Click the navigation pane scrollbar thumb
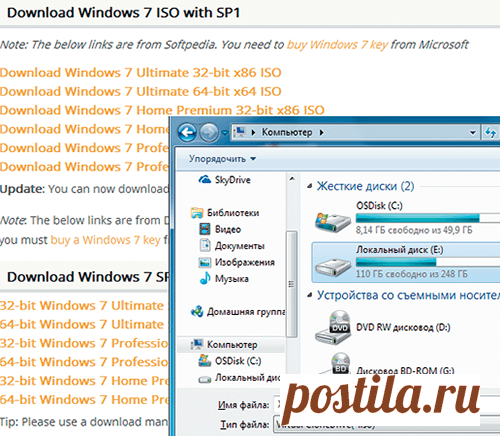Viewport: 500px width, 436px height. pos(292,284)
